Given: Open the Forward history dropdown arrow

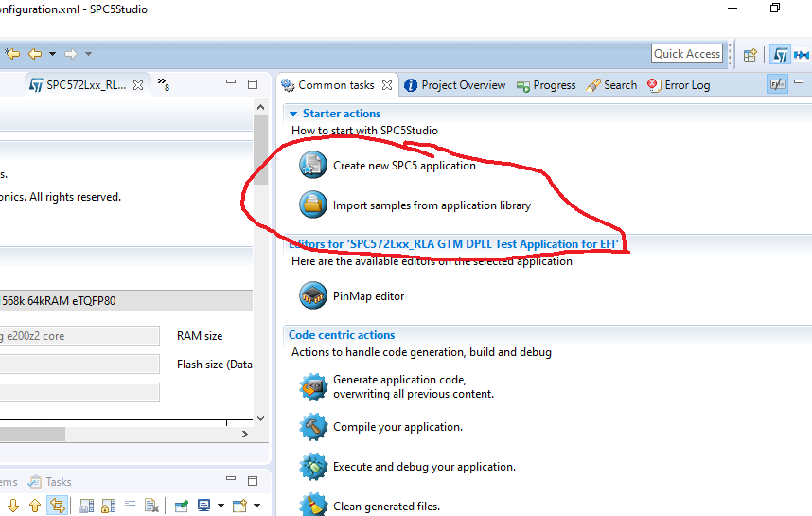Looking at the screenshot, I should point(89,53).
